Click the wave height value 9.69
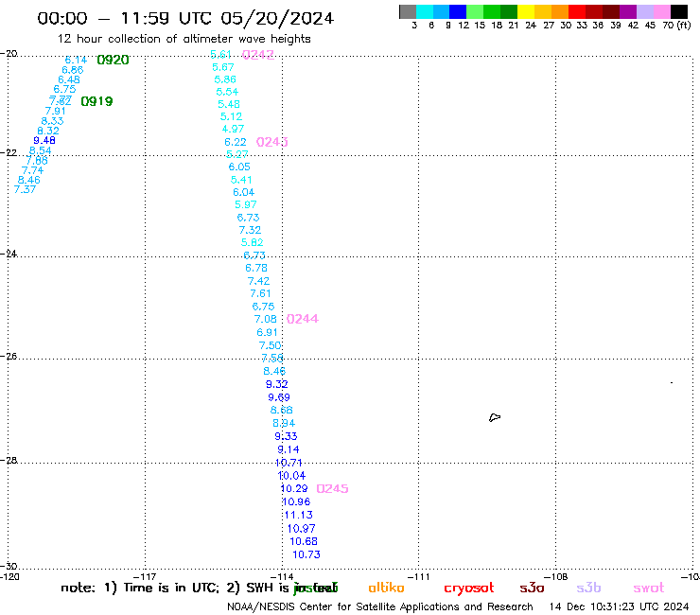This screenshot has height=615, width=700. tap(279, 397)
